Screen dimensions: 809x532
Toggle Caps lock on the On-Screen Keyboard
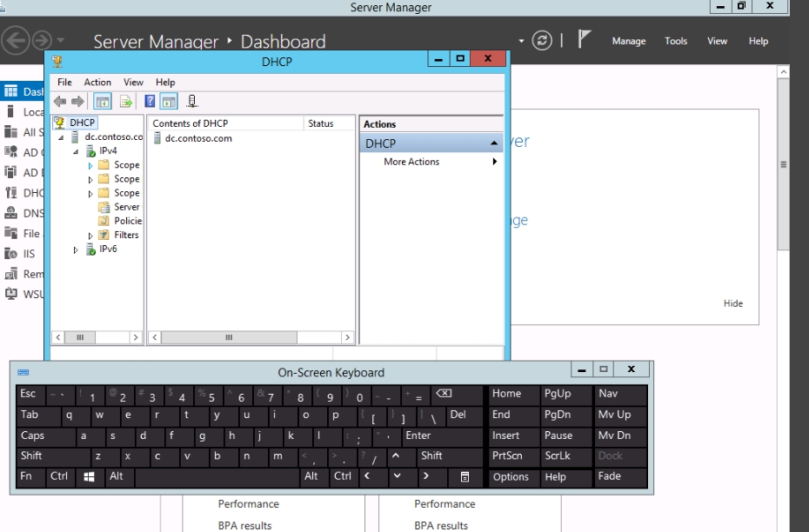click(45, 436)
